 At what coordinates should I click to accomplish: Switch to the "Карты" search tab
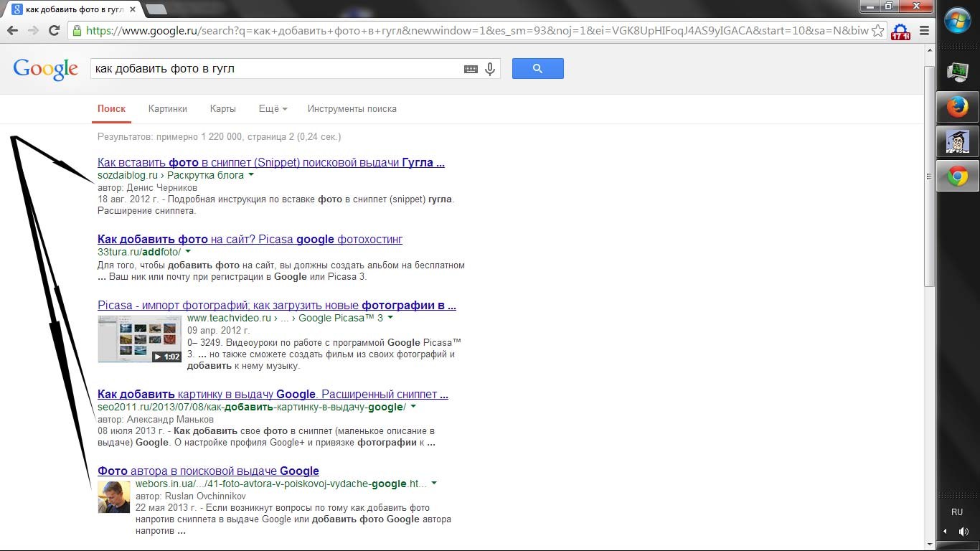223,109
